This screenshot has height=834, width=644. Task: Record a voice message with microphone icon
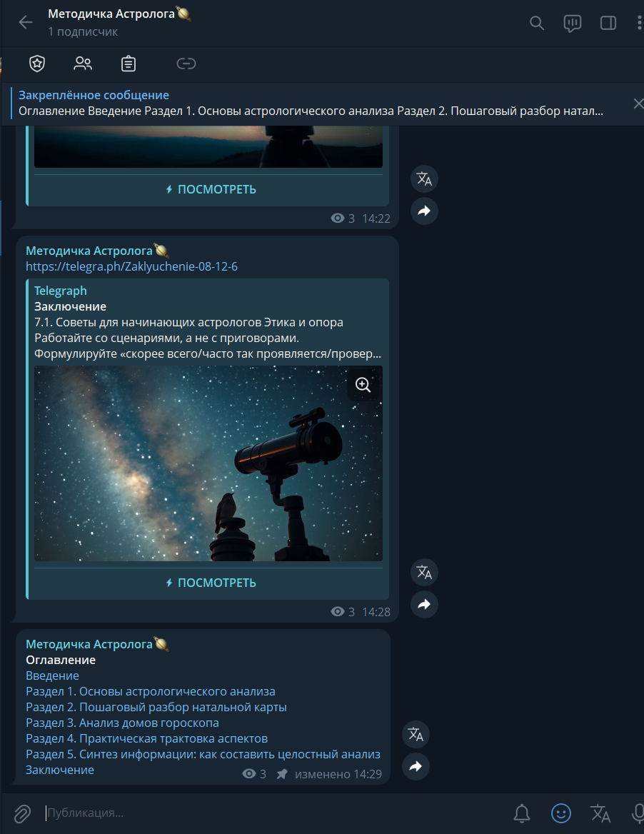[638, 813]
